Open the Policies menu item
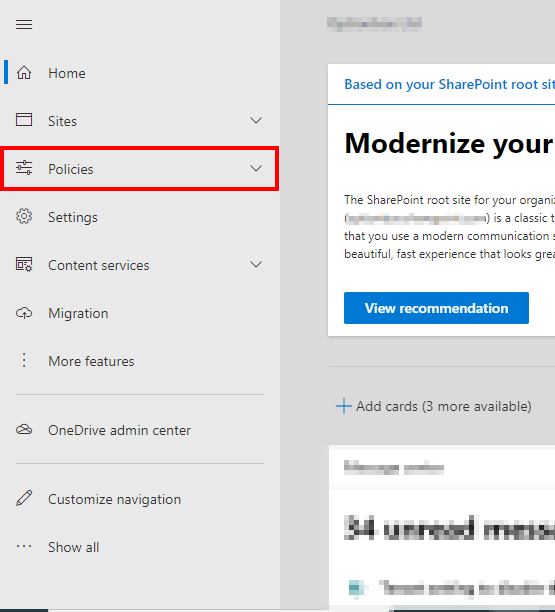The width and height of the screenshot is (555, 612). coord(71,169)
